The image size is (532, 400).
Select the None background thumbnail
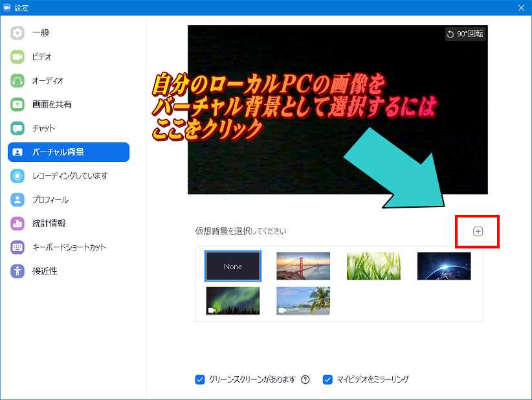point(233,266)
